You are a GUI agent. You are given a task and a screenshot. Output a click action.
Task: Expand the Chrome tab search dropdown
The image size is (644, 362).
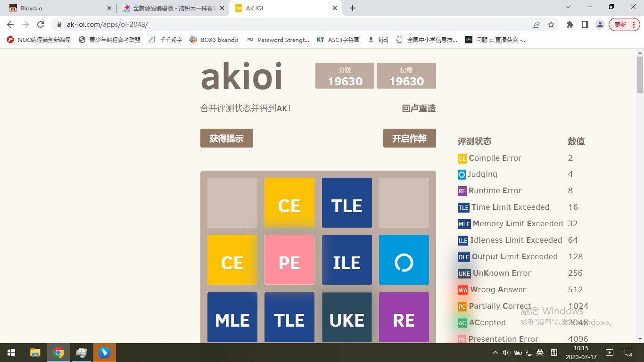pos(568,7)
